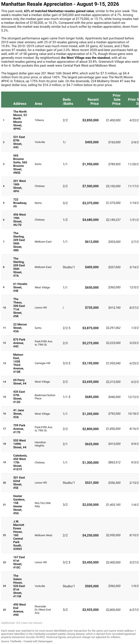Screen dimensions: 140x644
Task: Sort by Recent Price column header
Action: (93, 101)
